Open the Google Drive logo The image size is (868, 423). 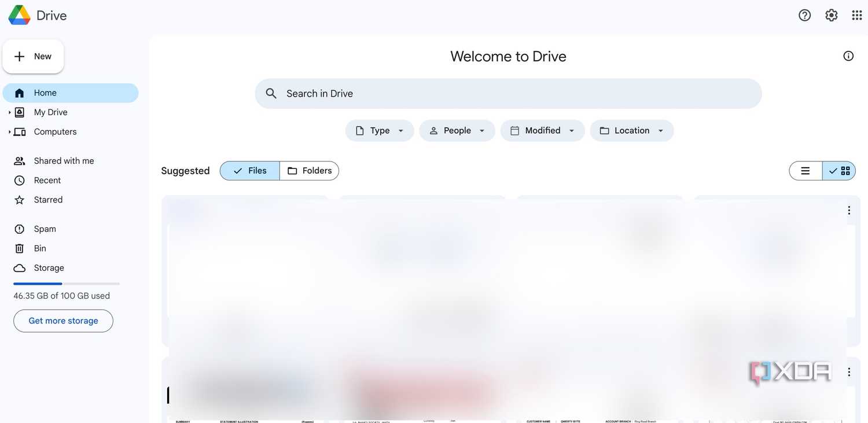tap(19, 15)
